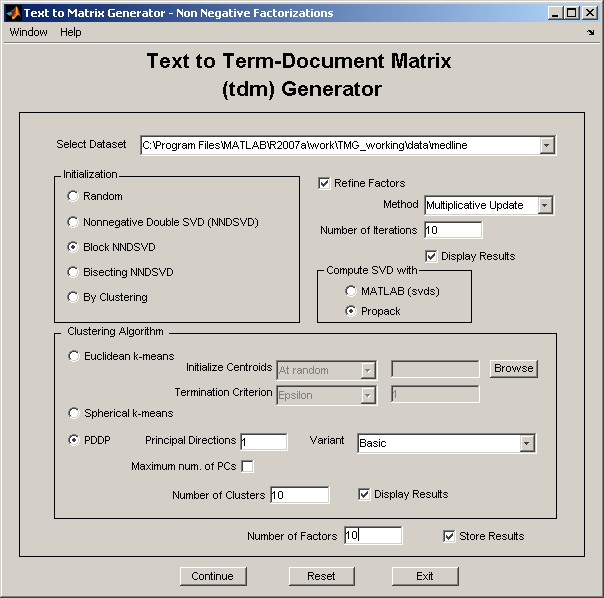The height and width of the screenshot is (598, 604).
Task: Open the Variant dropdown showing Basic
Action: point(446,443)
